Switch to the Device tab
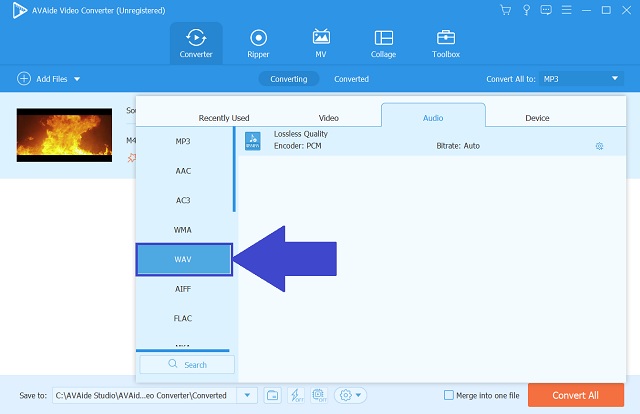 click(x=537, y=118)
